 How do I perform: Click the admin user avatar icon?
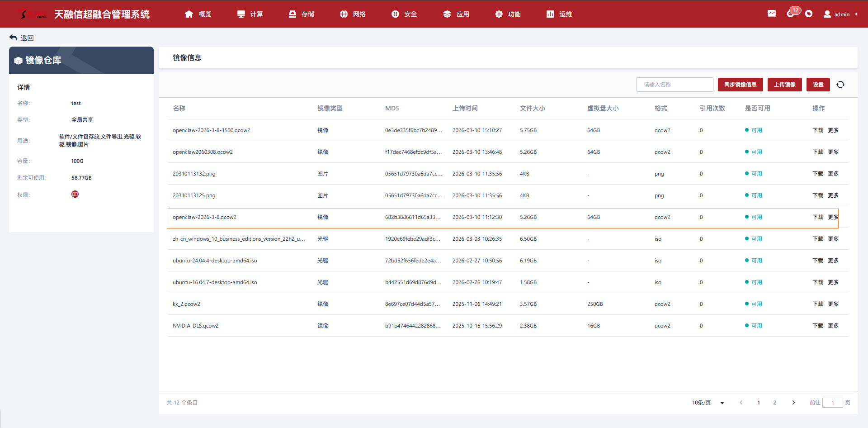pyautogui.click(x=827, y=14)
